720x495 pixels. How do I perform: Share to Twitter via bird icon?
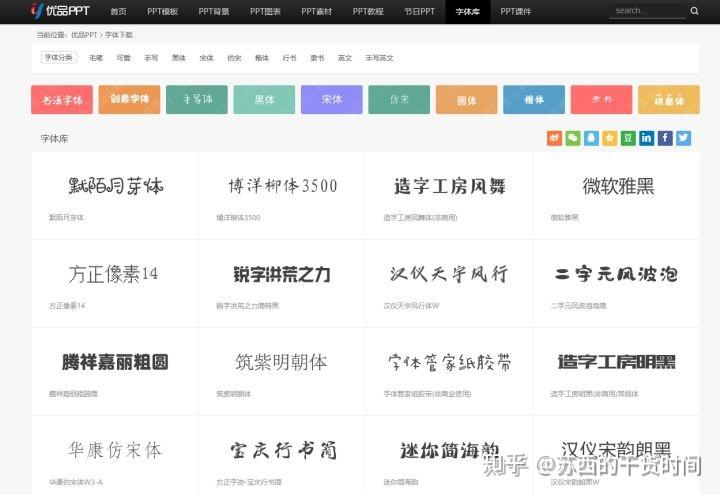point(683,138)
